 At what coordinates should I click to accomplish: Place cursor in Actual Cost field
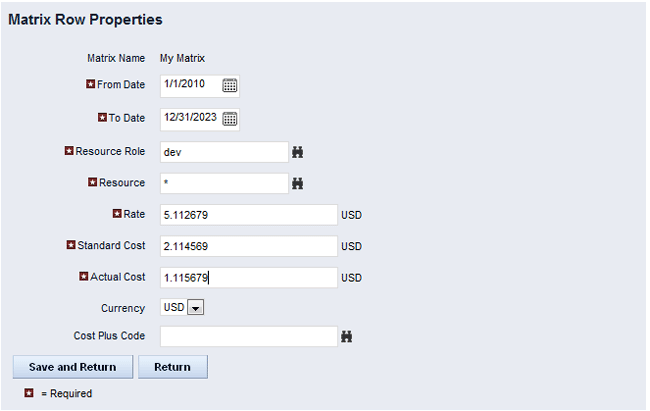click(248, 277)
